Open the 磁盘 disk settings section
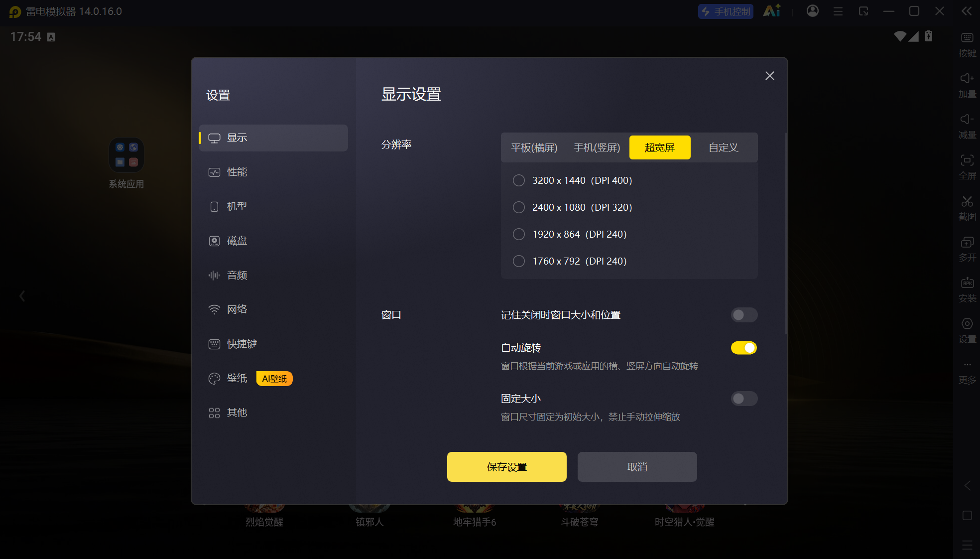980x559 pixels. pos(273,241)
